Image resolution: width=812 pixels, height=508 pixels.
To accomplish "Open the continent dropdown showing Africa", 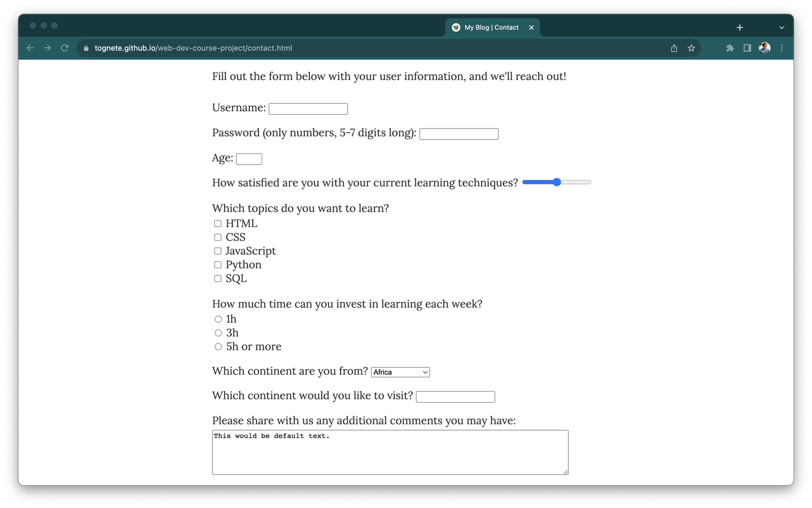I will click(x=400, y=372).
